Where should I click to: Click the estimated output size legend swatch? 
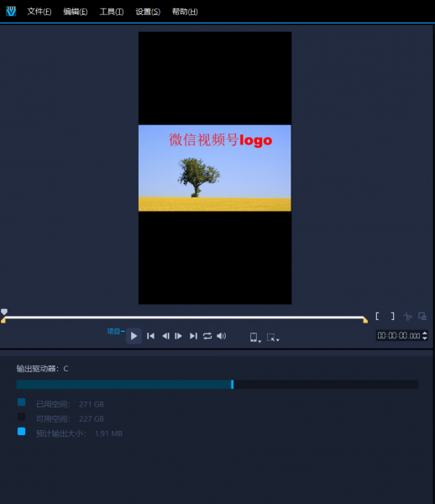22,432
